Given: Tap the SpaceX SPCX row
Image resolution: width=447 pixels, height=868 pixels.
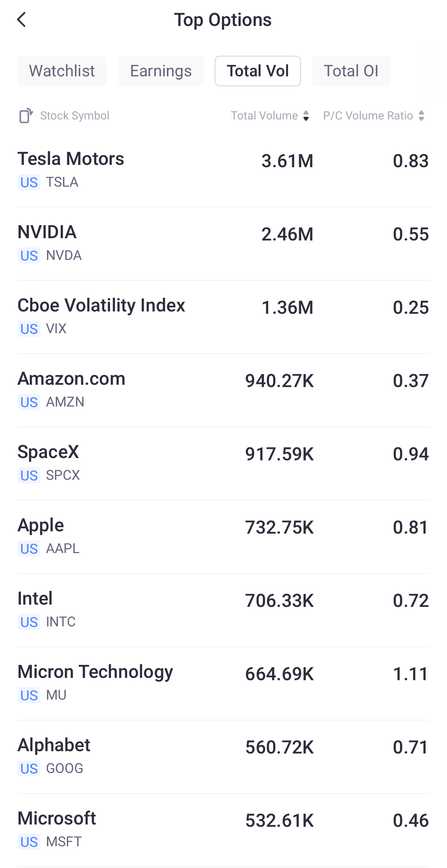Looking at the screenshot, I should pyautogui.click(x=223, y=464).
